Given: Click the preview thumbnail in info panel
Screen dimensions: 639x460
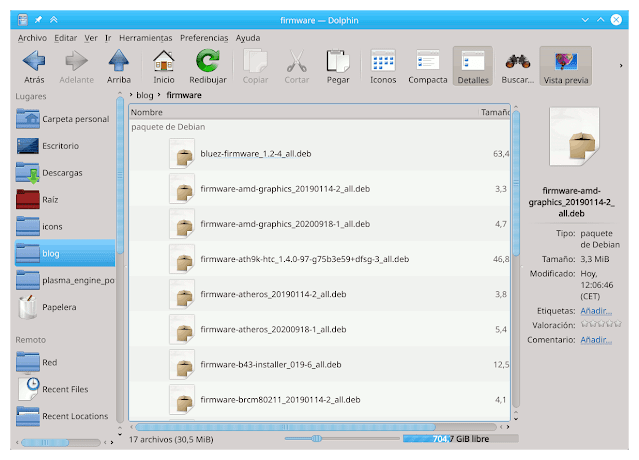Looking at the screenshot, I should pos(575,136).
